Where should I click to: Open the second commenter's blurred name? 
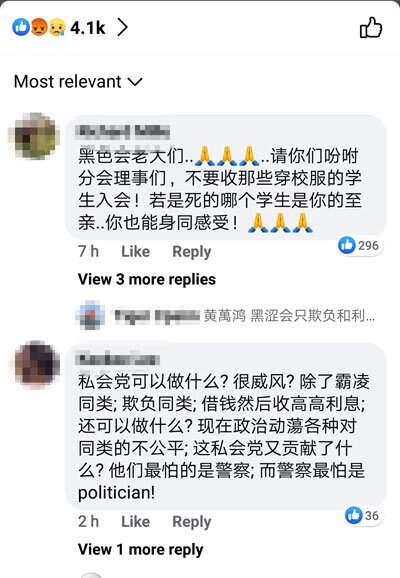point(119,359)
